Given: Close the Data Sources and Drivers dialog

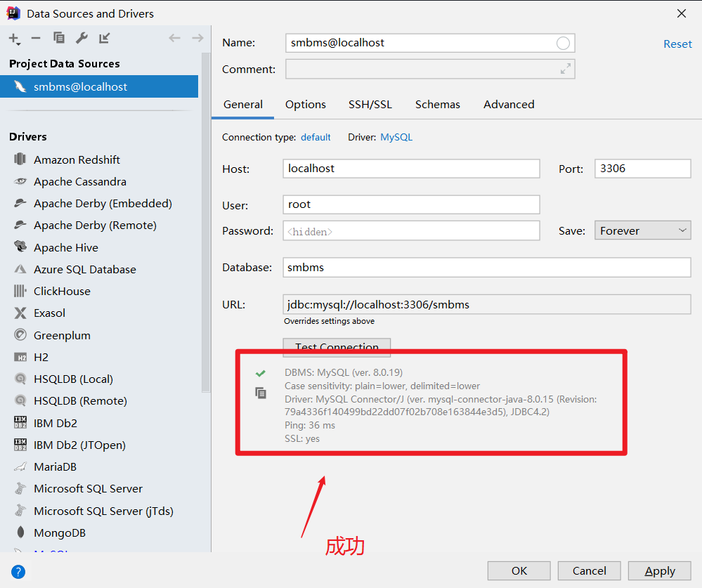Looking at the screenshot, I should (x=682, y=13).
